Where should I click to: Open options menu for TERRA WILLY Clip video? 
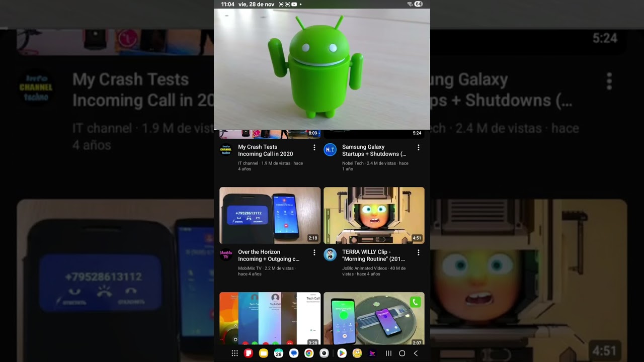419,252
